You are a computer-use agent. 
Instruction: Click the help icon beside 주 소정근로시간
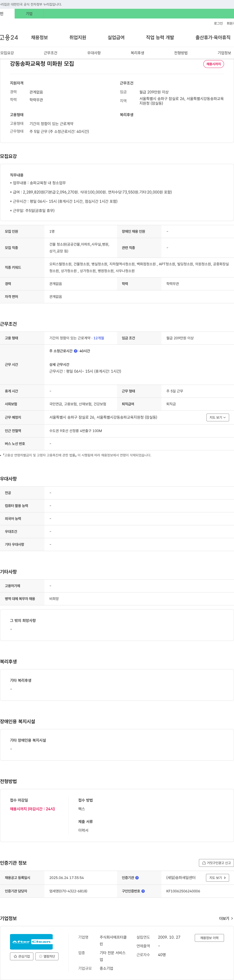(x=76, y=351)
